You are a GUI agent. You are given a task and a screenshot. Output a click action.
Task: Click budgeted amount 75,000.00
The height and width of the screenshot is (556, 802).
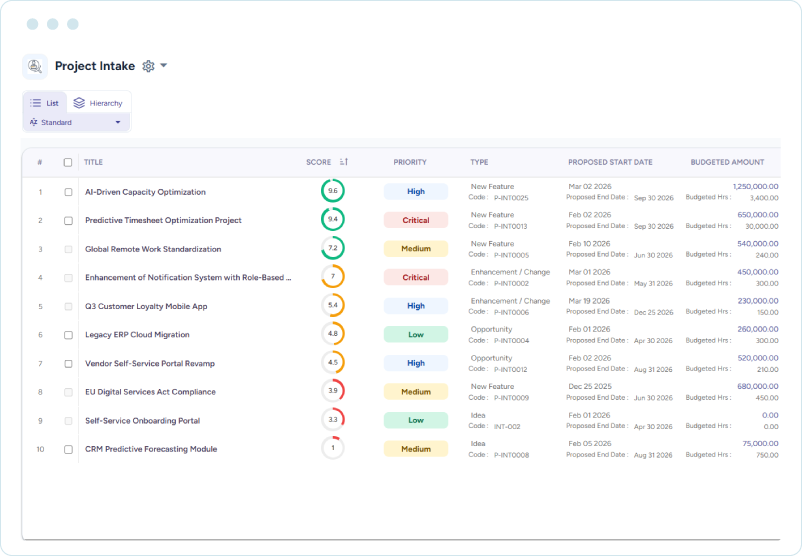coord(761,443)
